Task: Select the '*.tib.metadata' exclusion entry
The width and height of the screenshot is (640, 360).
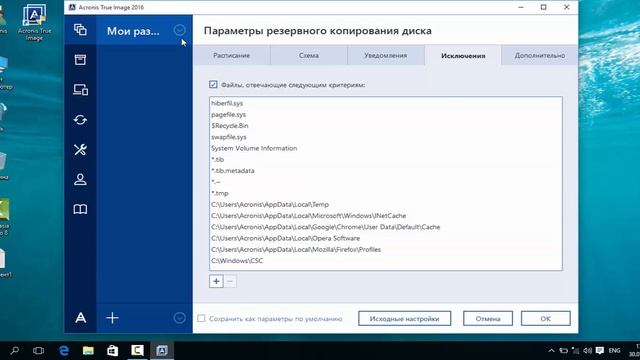Action: tap(386, 171)
